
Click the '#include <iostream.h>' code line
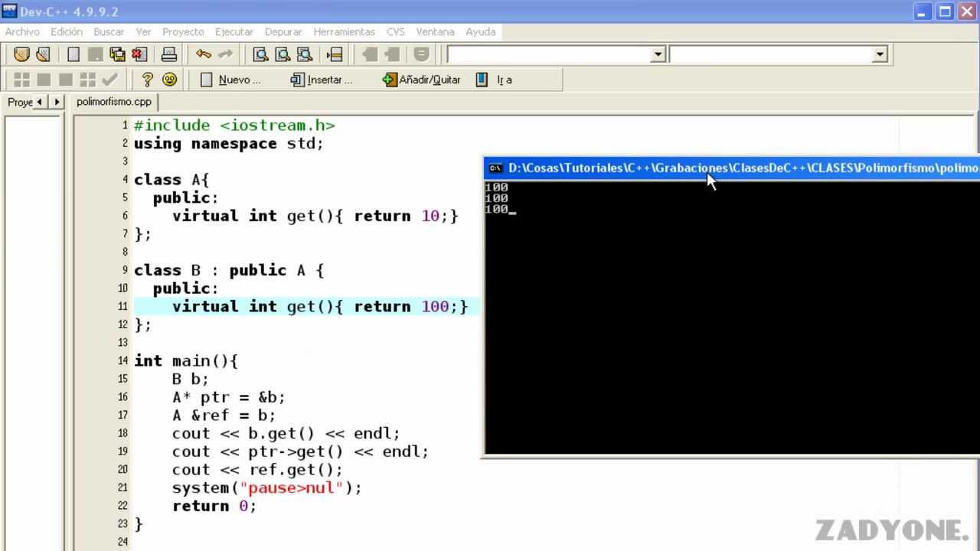point(234,126)
